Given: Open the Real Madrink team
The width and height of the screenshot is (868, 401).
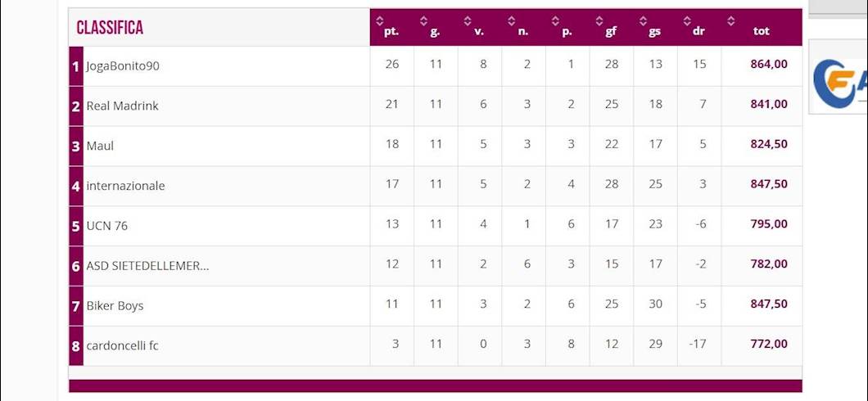Looking at the screenshot, I should click(x=122, y=106).
